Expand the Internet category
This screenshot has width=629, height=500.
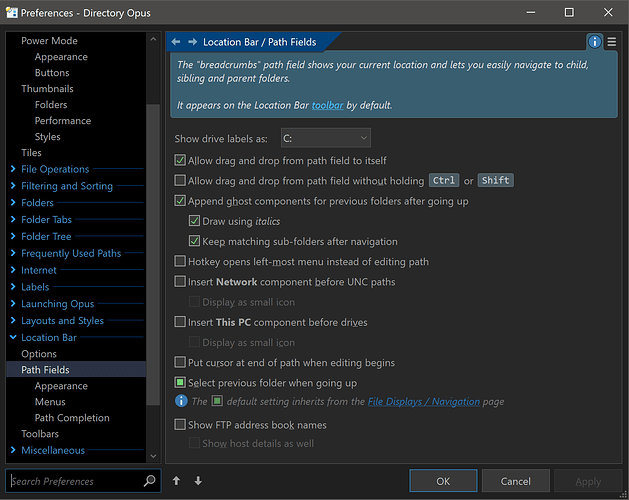13,270
